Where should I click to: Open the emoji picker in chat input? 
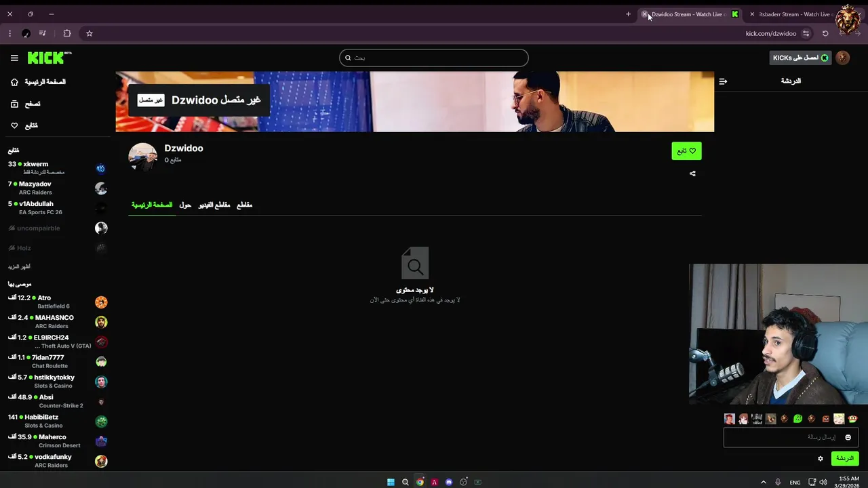848,437
